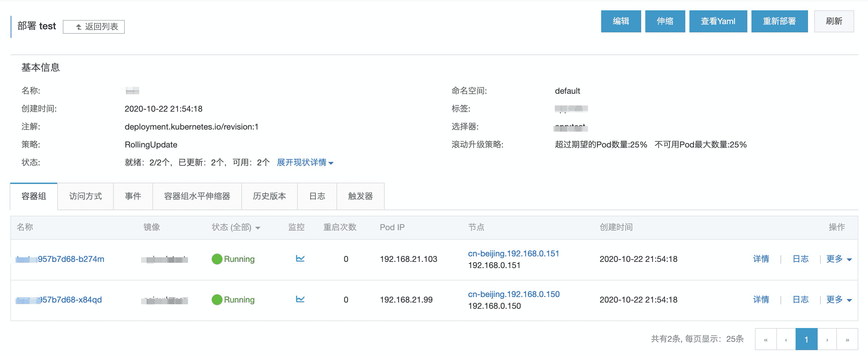The height and width of the screenshot is (357, 868).
Task: Select page 1 in pagination
Action: (x=806, y=339)
